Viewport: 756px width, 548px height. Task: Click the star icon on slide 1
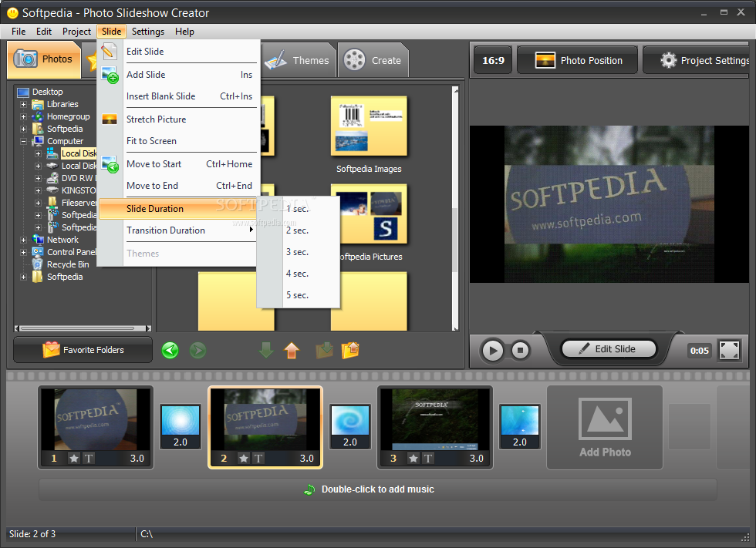click(74, 459)
